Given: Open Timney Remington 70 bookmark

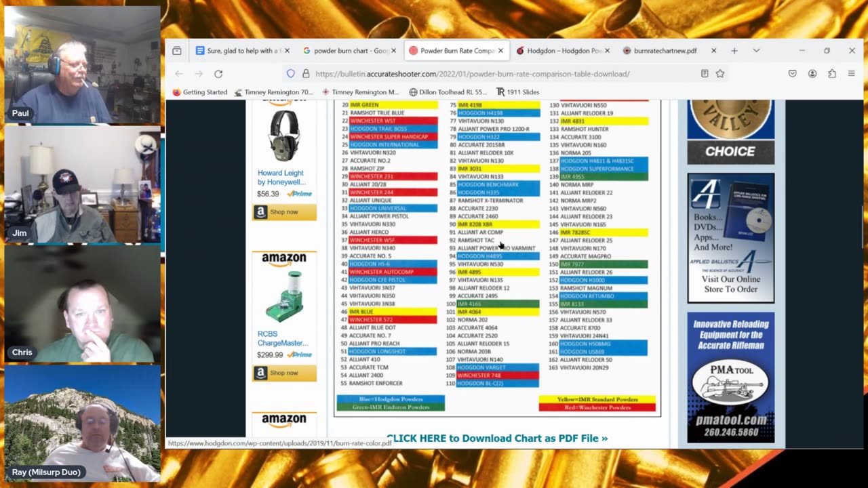Looking at the screenshot, I should point(273,92).
